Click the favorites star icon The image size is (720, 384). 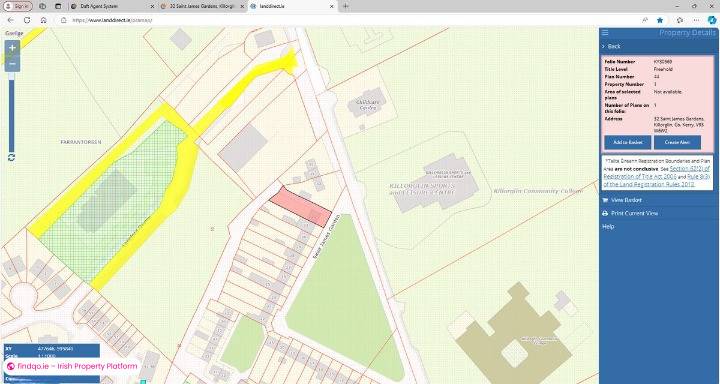coord(660,20)
